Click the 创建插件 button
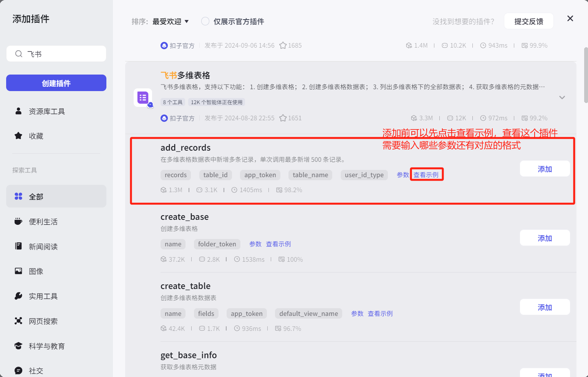This screenshot has height=377, width=588. tap(56, 83)
